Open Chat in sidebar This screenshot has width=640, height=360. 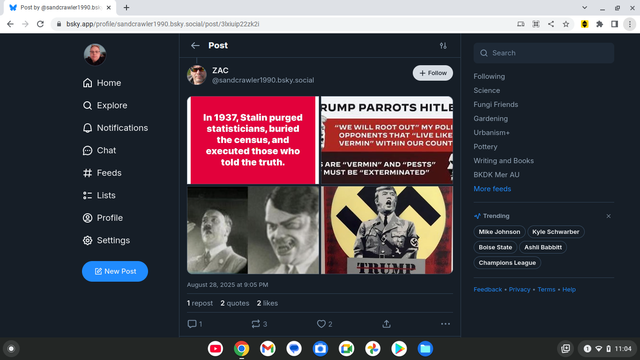point(99,150)
